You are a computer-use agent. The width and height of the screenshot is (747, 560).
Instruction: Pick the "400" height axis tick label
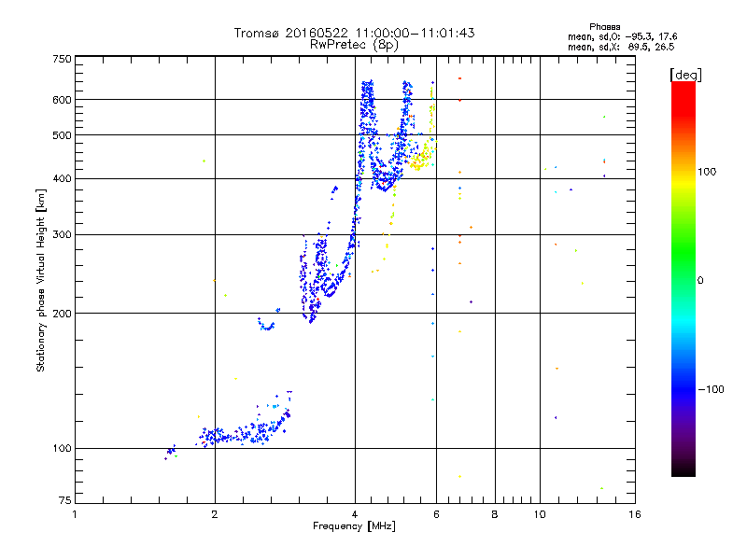(62, 178)
